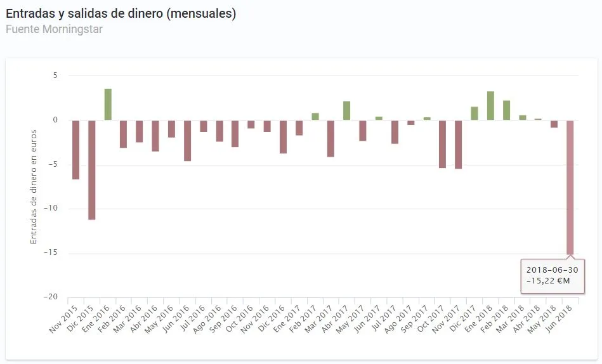
Task: Click the 2018-06-30 tooltip box
Action: [552, 275]
